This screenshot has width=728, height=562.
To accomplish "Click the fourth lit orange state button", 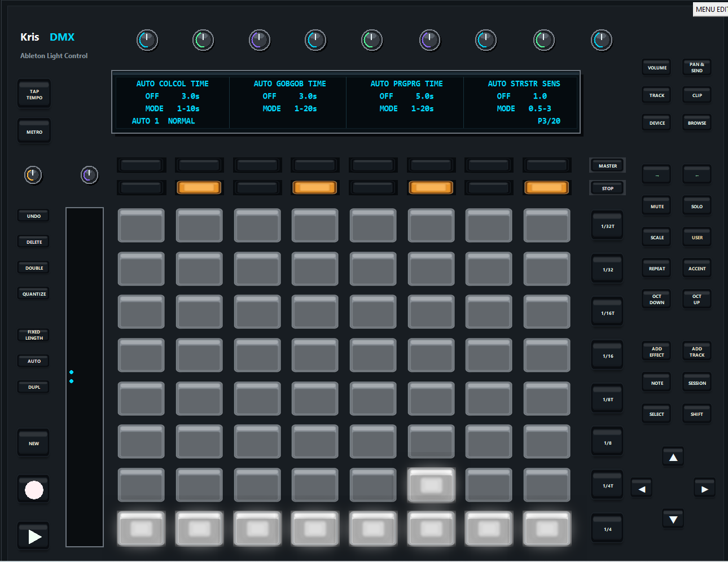I will pos(547,187).
